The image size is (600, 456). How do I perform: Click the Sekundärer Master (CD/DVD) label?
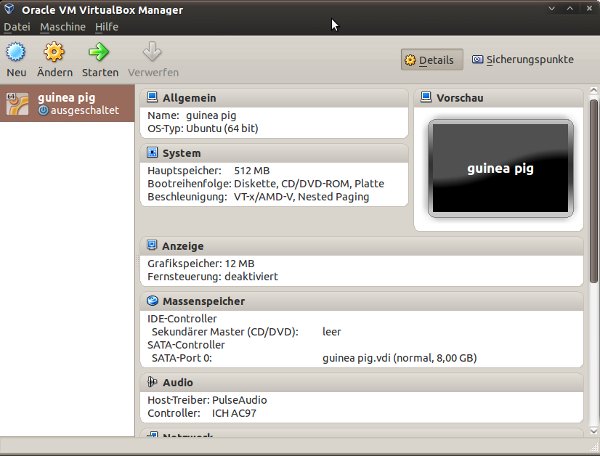pyautogui.click(x=225, y=332)
